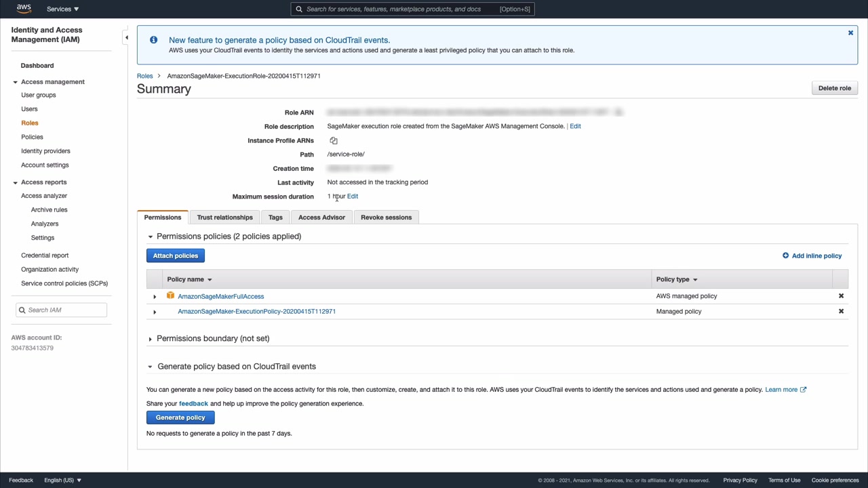
Task: Switch to the Trust relationships tab
Action: [x=224, y=218]
